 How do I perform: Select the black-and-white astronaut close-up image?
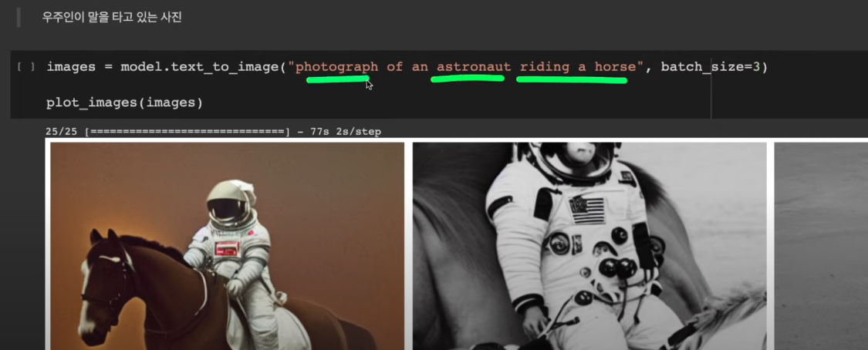(589, 246)
